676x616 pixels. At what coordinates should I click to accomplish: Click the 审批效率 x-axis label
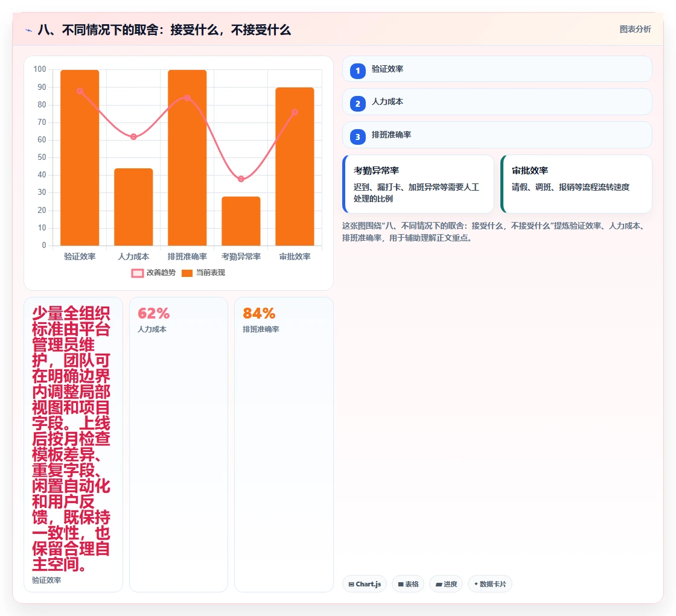(295, 256)
